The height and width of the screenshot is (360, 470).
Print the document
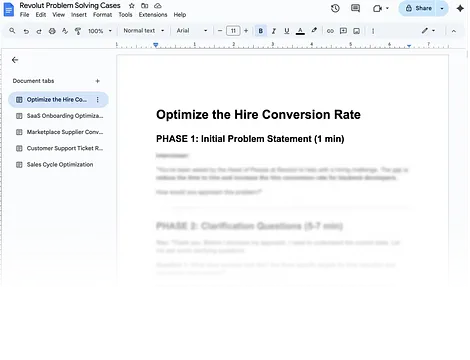pyautogui.click(x=52, y=31)
